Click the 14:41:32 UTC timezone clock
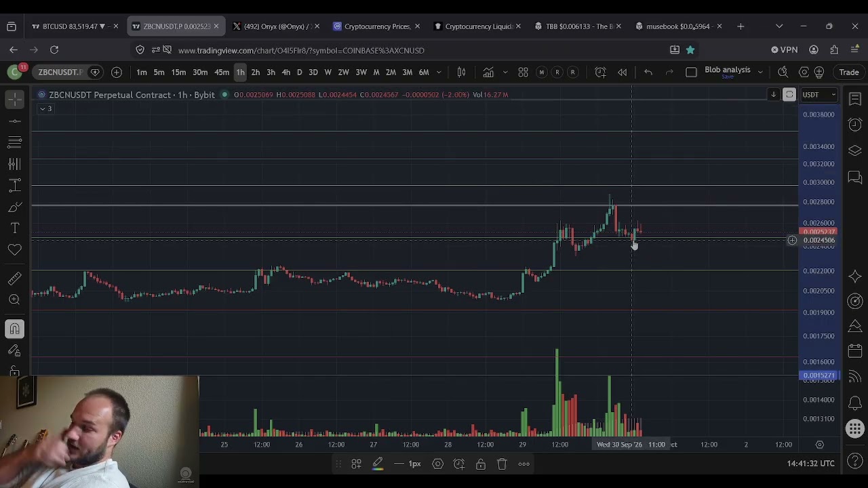Screen dimensions: 868x488 click(x=811, y=464)
